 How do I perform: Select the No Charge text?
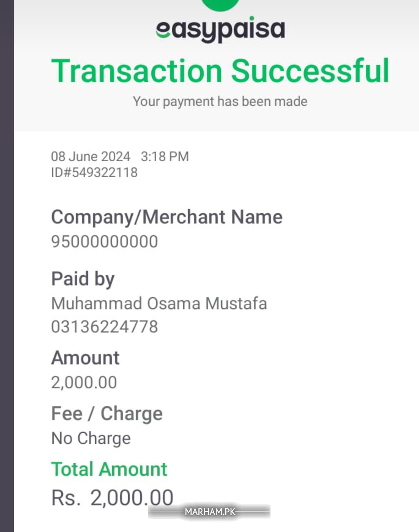point(91,438)
